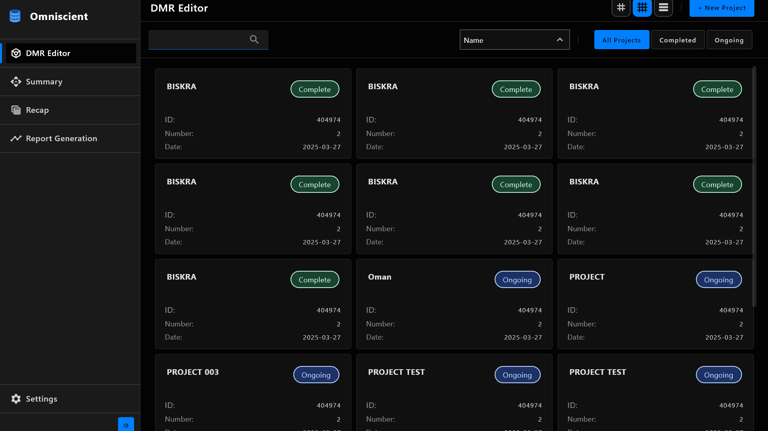768x431 pixels.
Task: Create a New Project
Action: tap(722, 8)
